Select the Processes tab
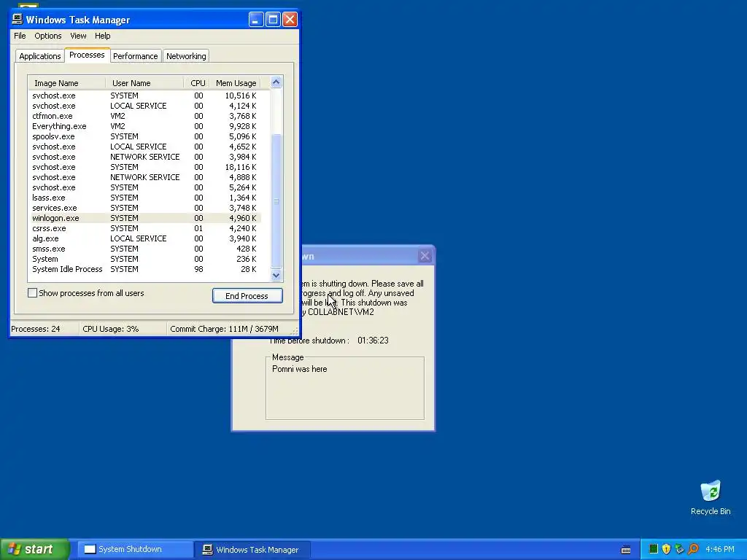The width and height of the screenshot is (747, 560). coord(87,55)
